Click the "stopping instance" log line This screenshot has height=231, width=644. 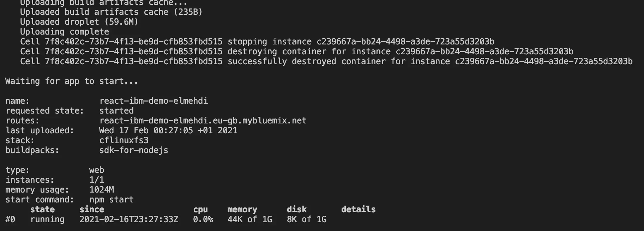point(257,42)
